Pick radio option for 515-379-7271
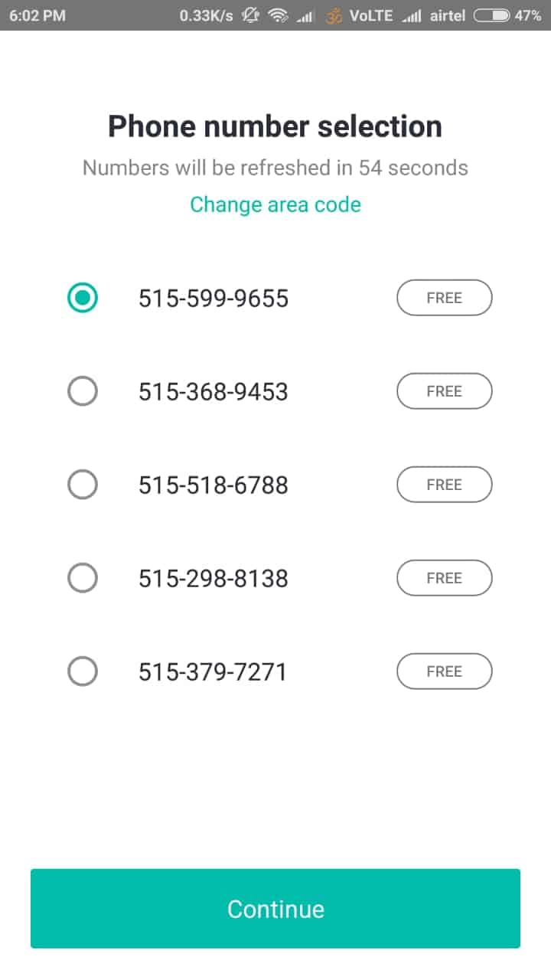Image resolution: width=551 pixels, height=980 pixels. (x=83, y=671)
